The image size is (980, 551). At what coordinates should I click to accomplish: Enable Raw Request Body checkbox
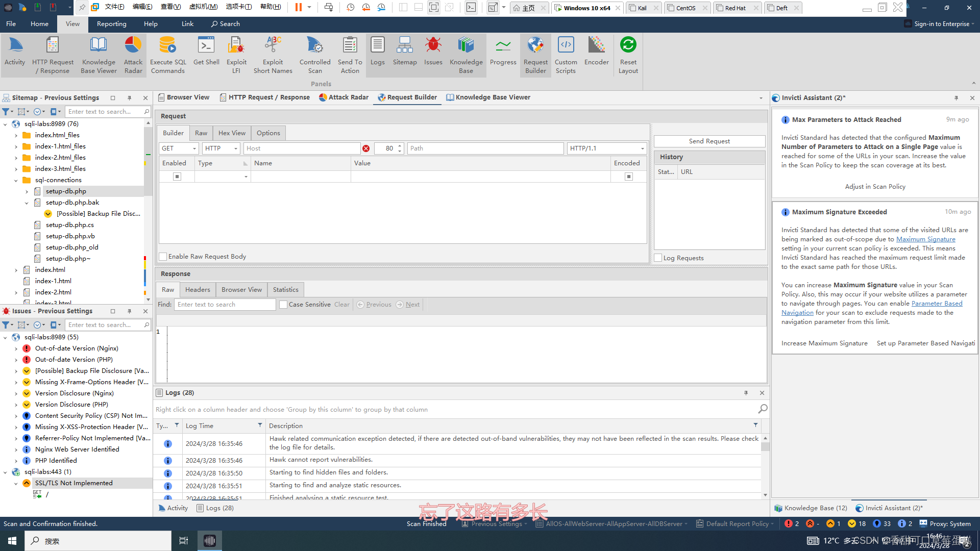tap(163, 257)
